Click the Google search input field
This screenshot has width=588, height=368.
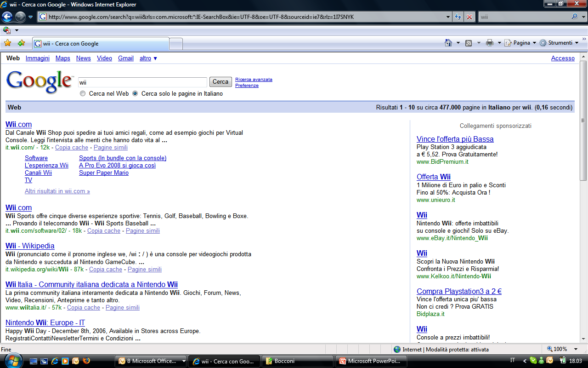142,82
